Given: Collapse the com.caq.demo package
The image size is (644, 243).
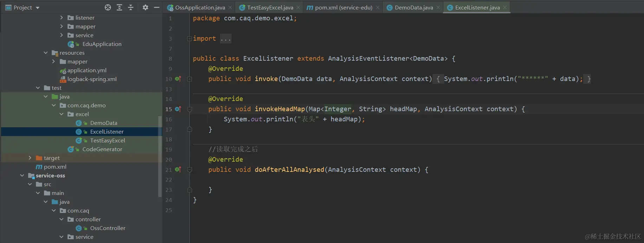Looking at the screenshot, I should click(53, 105).
